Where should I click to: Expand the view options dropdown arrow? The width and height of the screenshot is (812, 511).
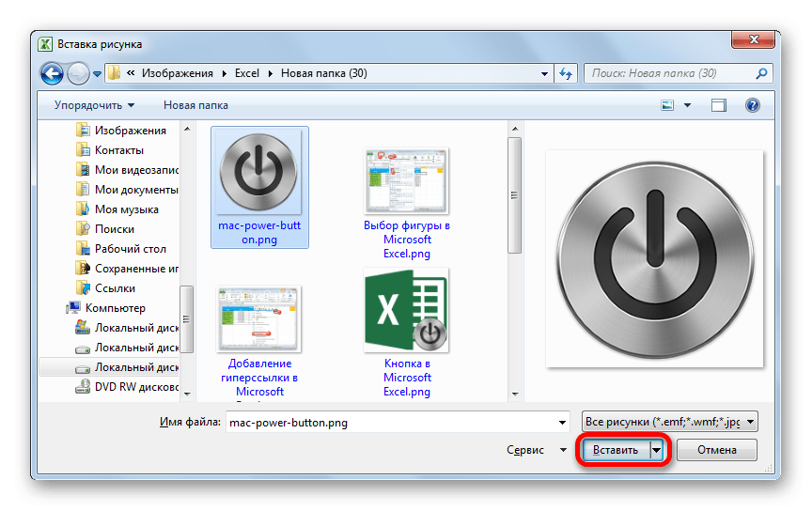click(x=688, y=105)
